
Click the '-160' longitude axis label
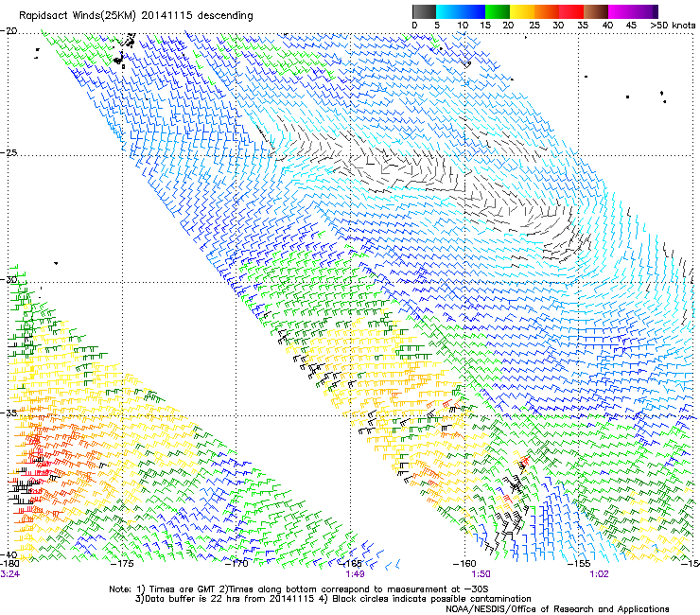[x=464, y=563]
